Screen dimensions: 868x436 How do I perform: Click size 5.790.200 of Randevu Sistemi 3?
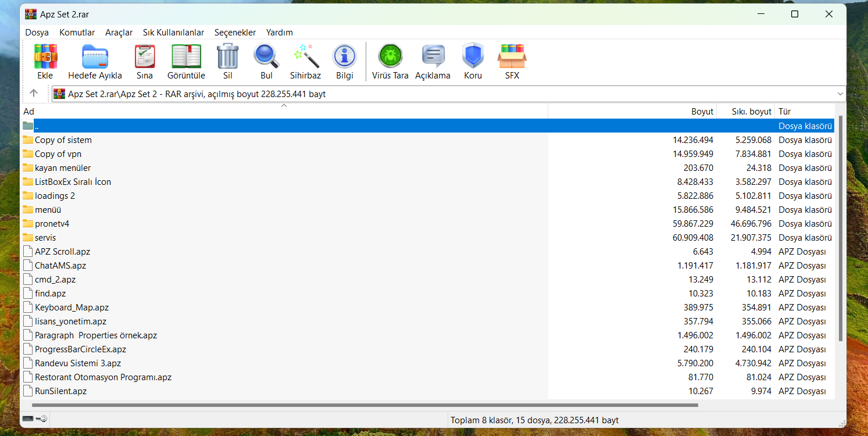pos(695,363)
